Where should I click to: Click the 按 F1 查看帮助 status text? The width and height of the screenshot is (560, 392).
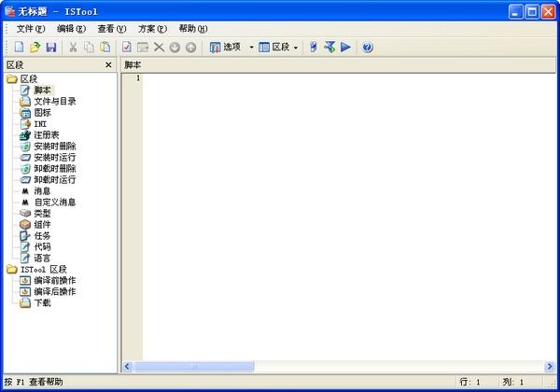(x=34, y=382)
